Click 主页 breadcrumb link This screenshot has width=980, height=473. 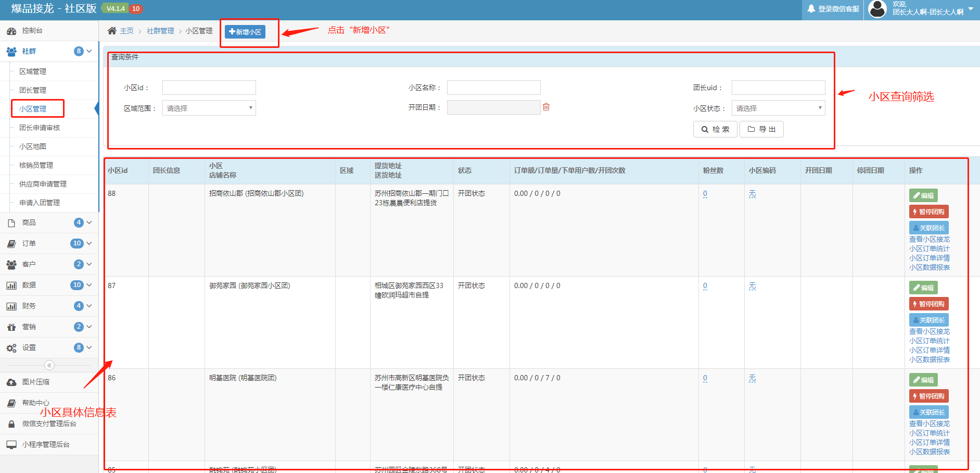click(126, 31)
